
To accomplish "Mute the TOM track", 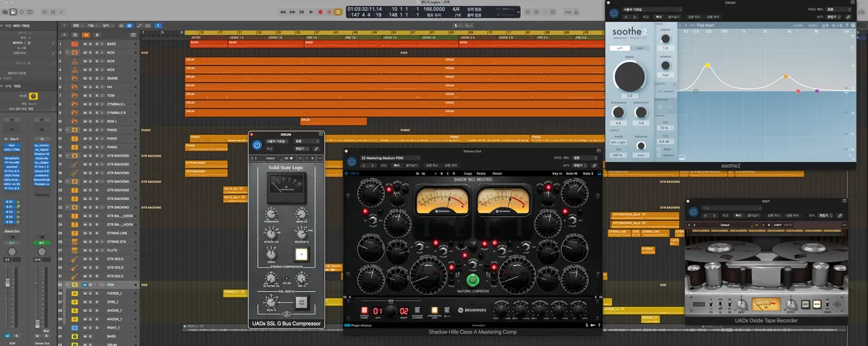I will [x=85, y=95].
